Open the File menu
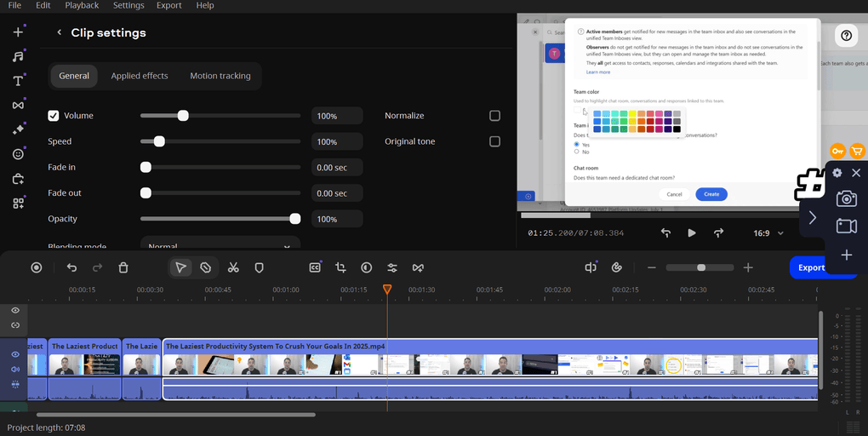The height and width of the screenshot is (436, 868). point(14,6)
